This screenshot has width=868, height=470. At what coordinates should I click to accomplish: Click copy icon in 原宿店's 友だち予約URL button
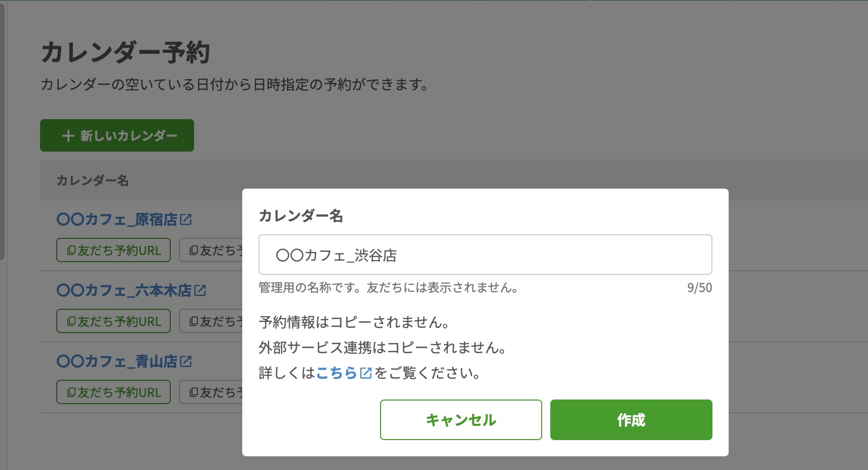(71, 250)
